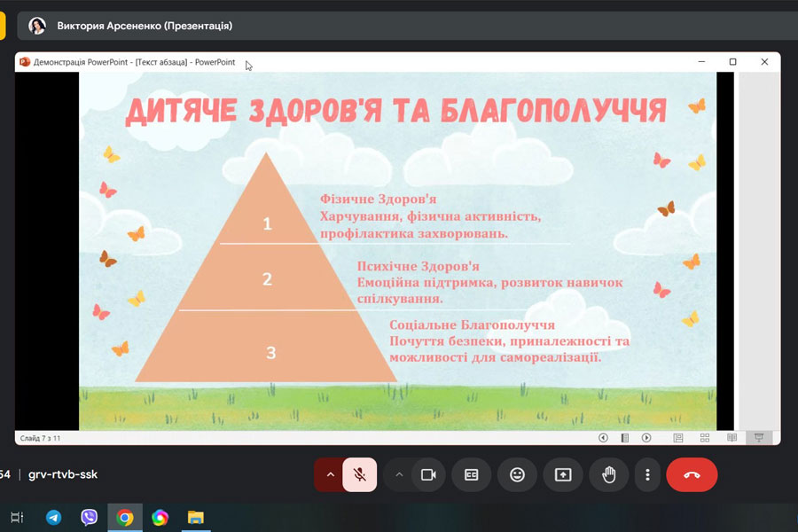The height and width of the screenshot is (532, 798).
Task: Open the three-dot more options menu
Action: click(x=647, y=474)
